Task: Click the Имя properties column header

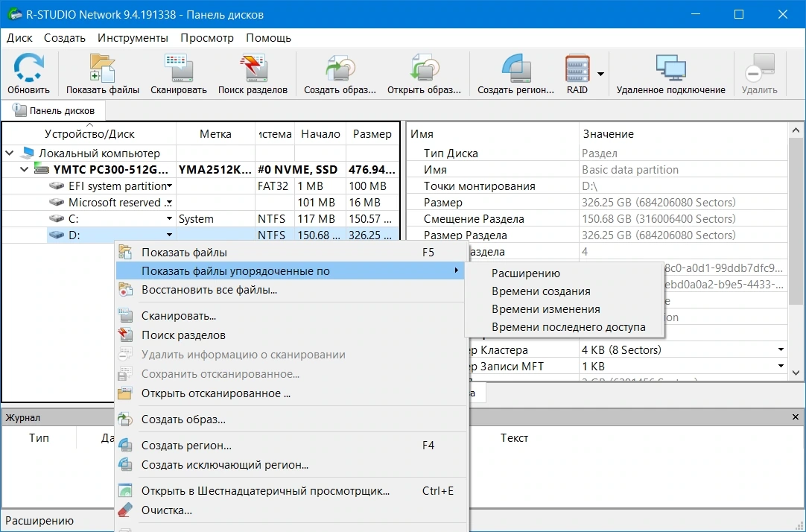Action: (493, 134)
